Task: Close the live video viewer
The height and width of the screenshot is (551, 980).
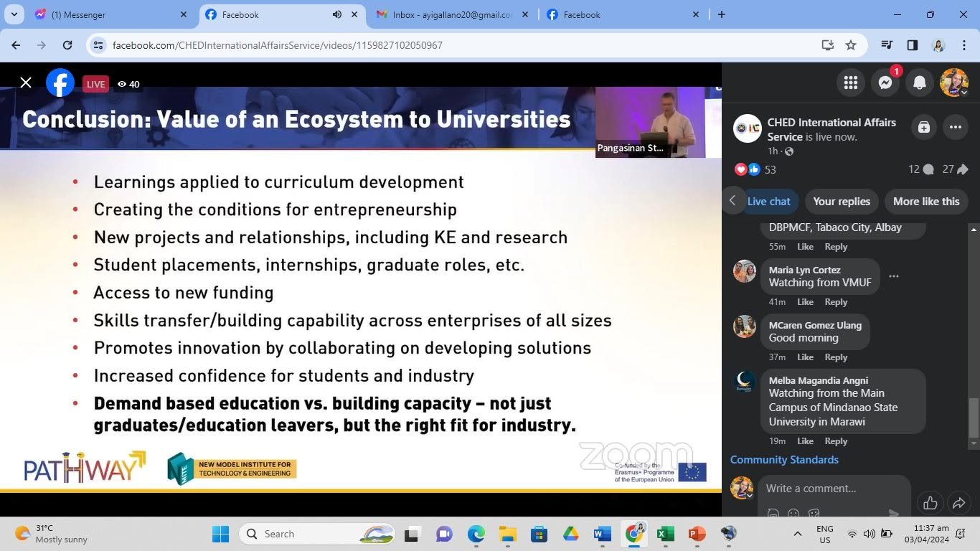Action: point(26,83)
